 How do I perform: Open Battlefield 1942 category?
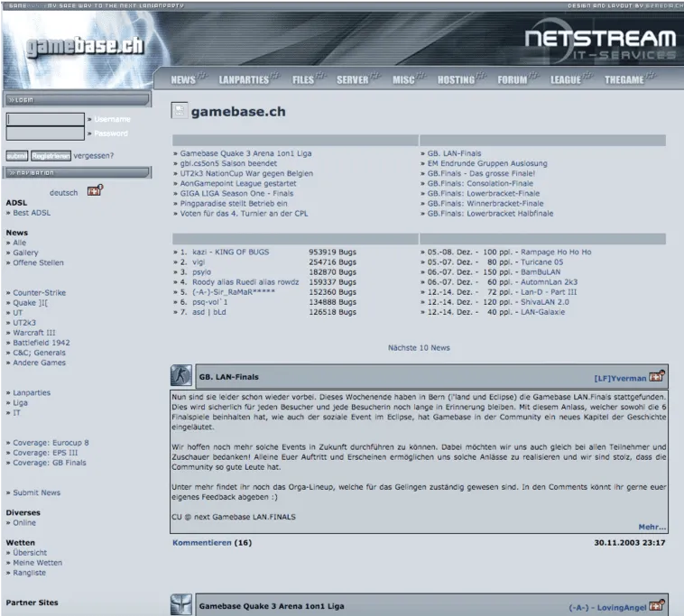(41, 343)
